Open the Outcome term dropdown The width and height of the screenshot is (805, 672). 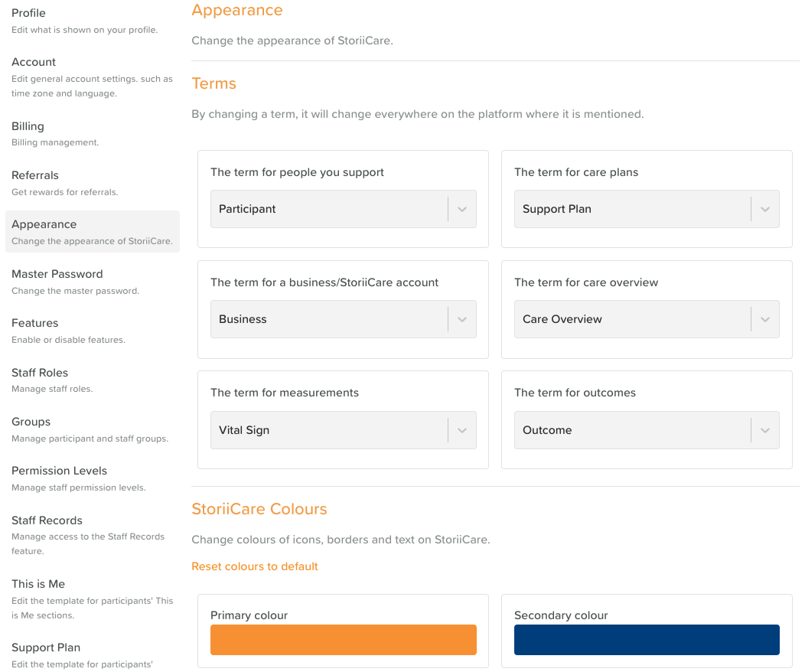coord(647,430)
